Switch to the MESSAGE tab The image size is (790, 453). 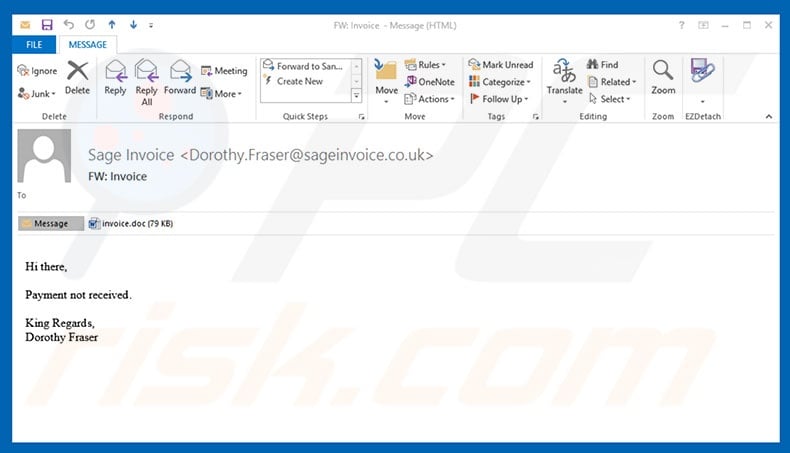pos(88,45)
